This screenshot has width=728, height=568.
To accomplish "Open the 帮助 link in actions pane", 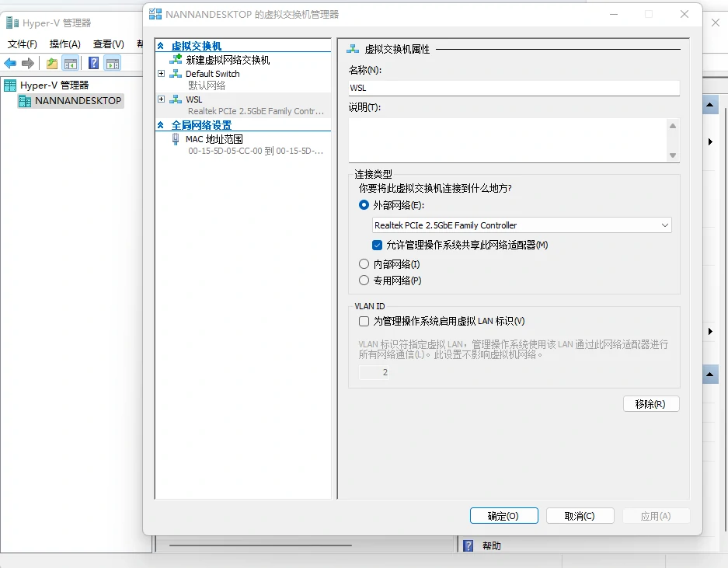I will tap(492, 545).
